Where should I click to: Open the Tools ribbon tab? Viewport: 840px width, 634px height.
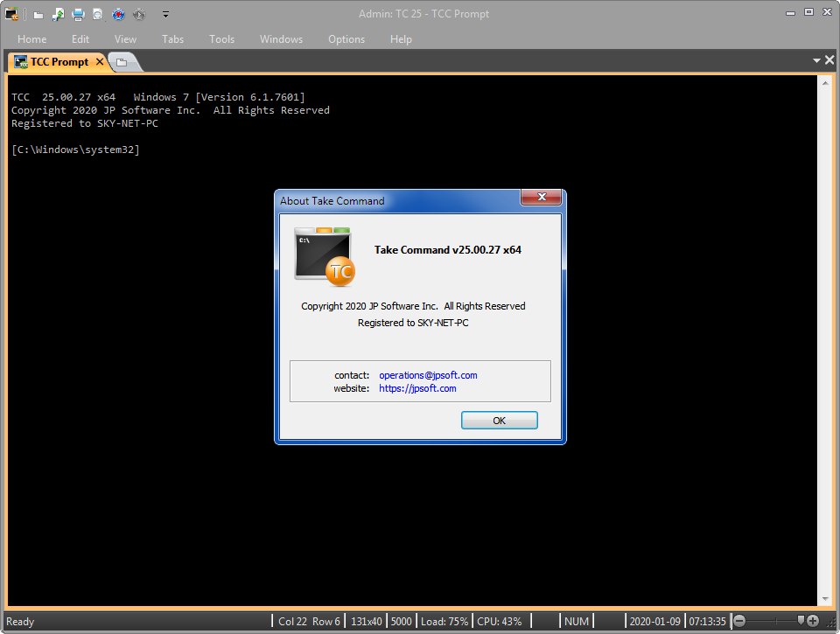[221, 39]
